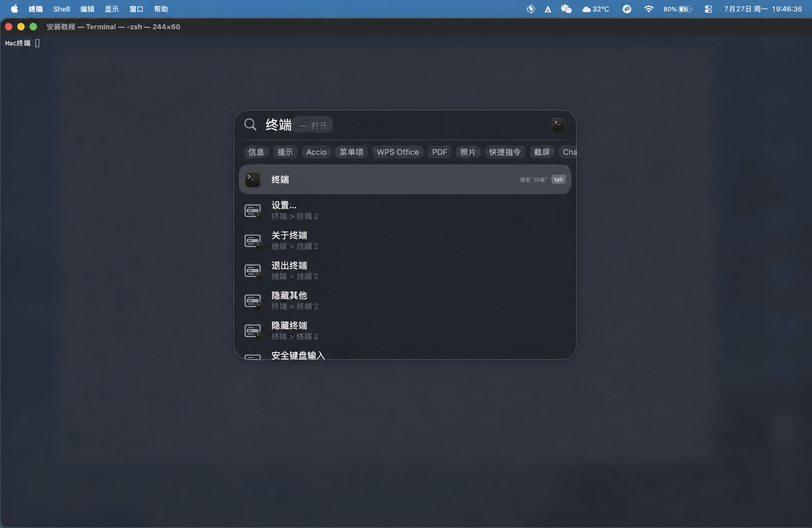812x528 pixels.
Task: Open the Apple menu
Action: tap(14, 9)
